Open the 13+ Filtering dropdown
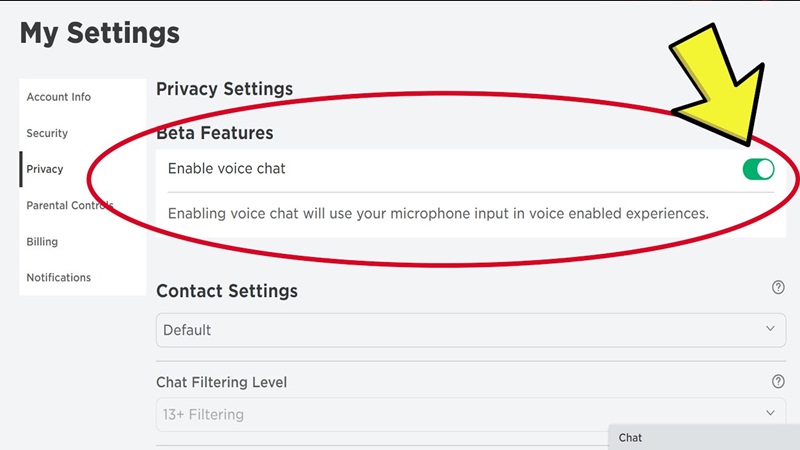This screenshot has width=800, height=450. tap(470, 414)
